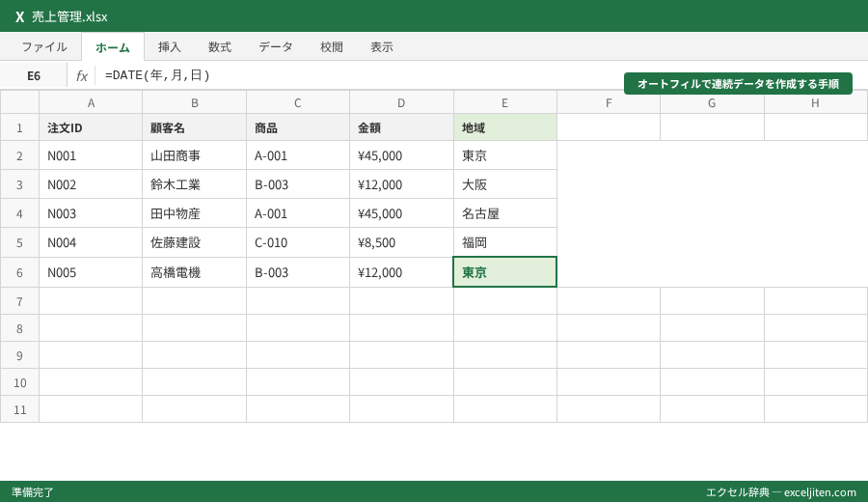Select row 11 header
The image size is (868, 502).
(19, 409)
